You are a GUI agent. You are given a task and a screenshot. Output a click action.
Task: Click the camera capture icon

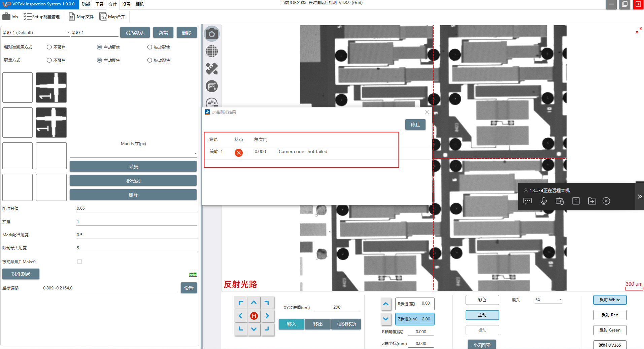click(x=212, y=34)
